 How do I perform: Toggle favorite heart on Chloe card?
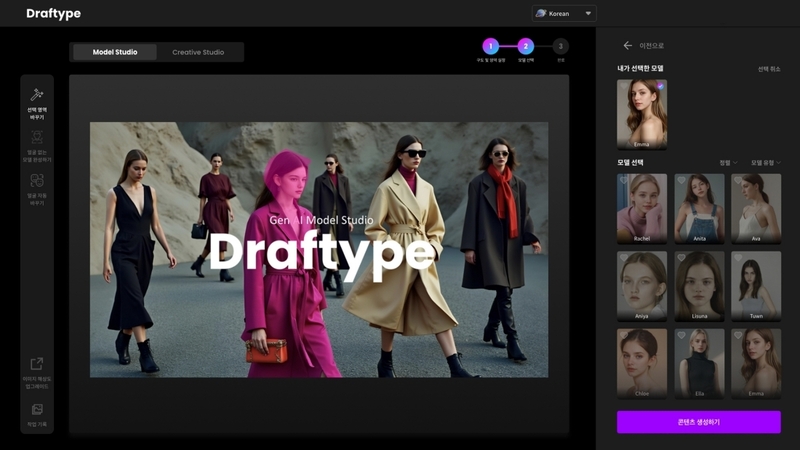tap(623, 336)
